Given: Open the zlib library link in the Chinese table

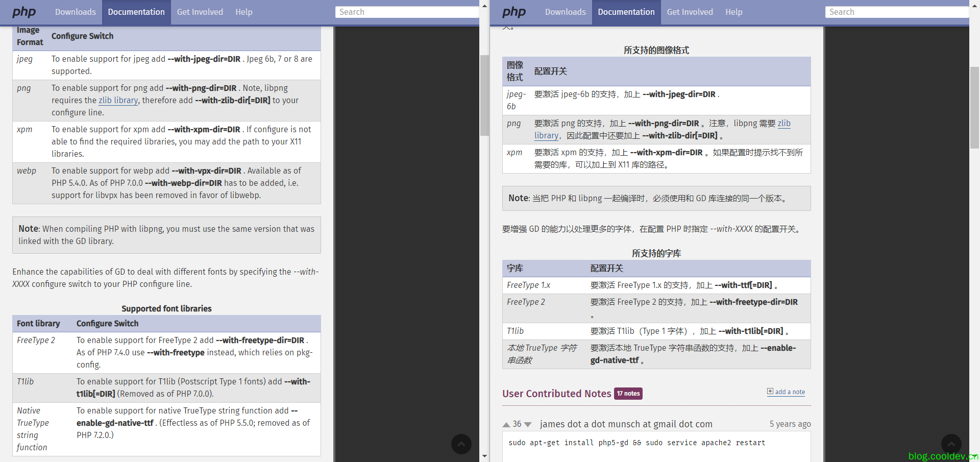Looking at the screenshot, I should click(x=546, y=135).
